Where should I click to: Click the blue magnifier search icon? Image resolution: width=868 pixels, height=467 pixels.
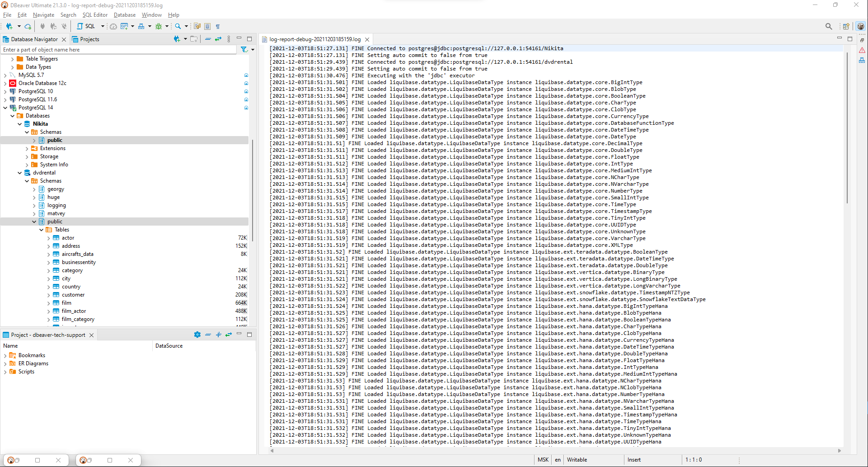pos(178,26)
